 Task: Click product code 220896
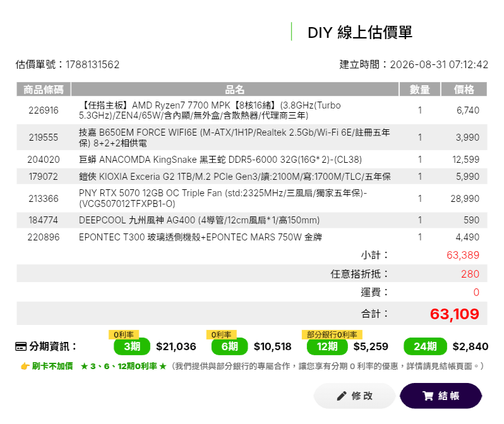pos(44,237)
